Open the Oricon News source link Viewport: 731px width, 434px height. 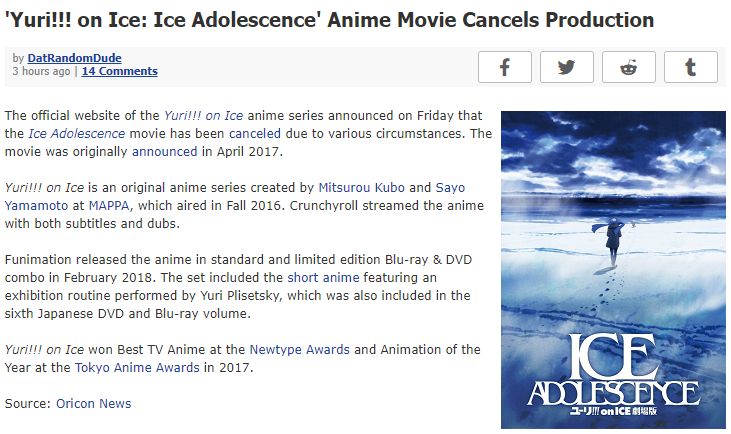click(x=86, y=403)
